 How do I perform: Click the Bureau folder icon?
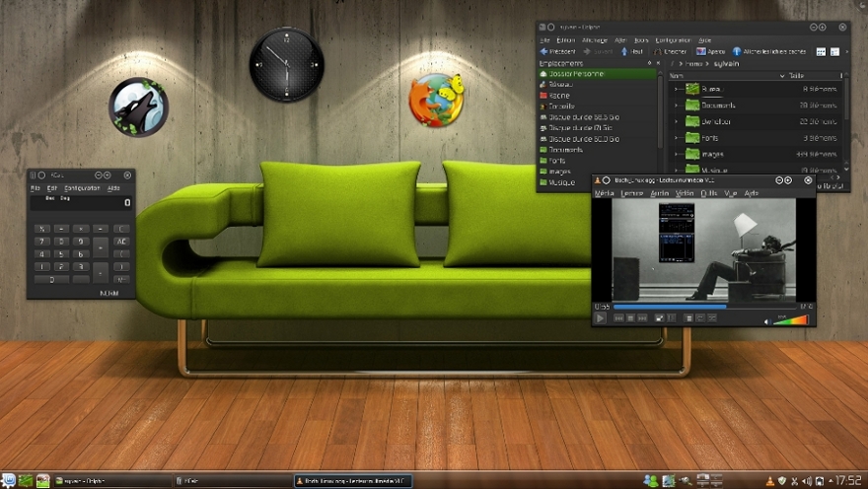[692, 89]
